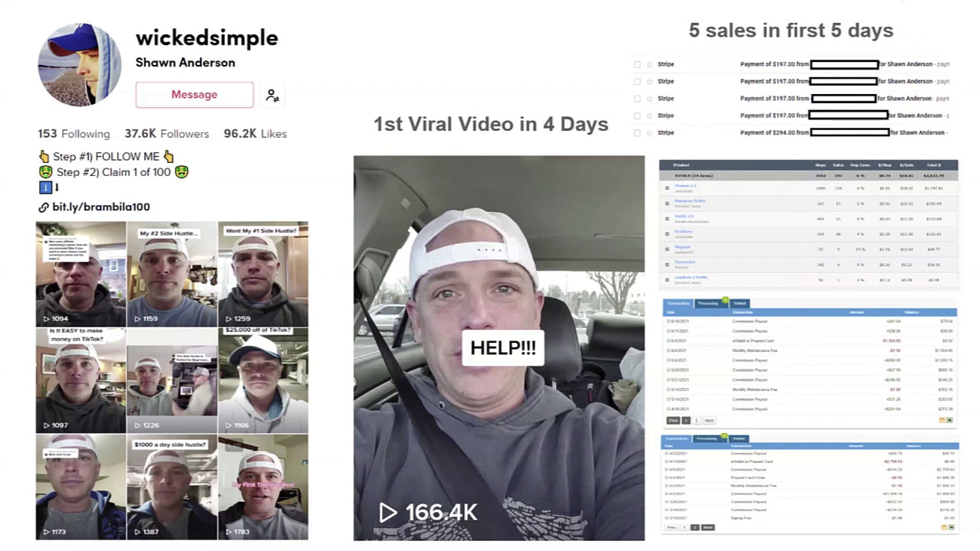Viewport: 980px width, 551px height.
Task: Expand the Magnum product row
Action: coord(667,249)
